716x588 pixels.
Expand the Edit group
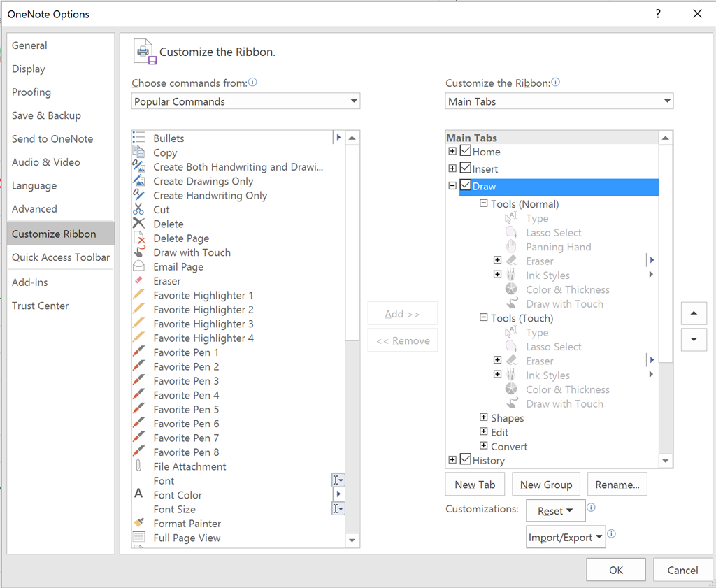click(484, 431)
